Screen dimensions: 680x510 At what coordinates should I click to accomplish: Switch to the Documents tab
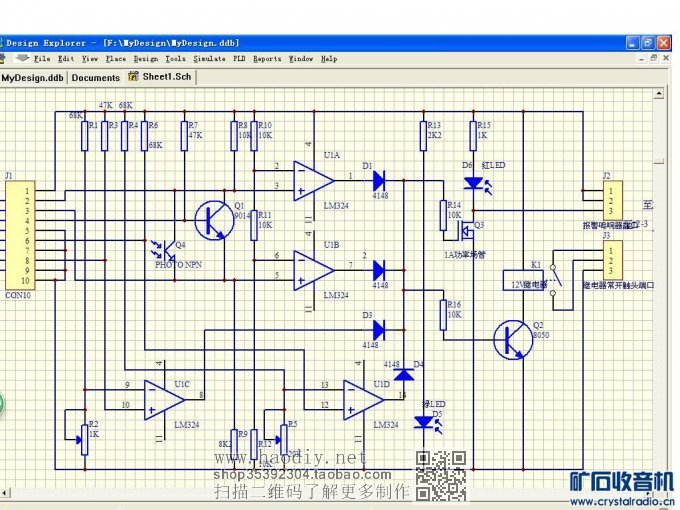pos(96,77)
